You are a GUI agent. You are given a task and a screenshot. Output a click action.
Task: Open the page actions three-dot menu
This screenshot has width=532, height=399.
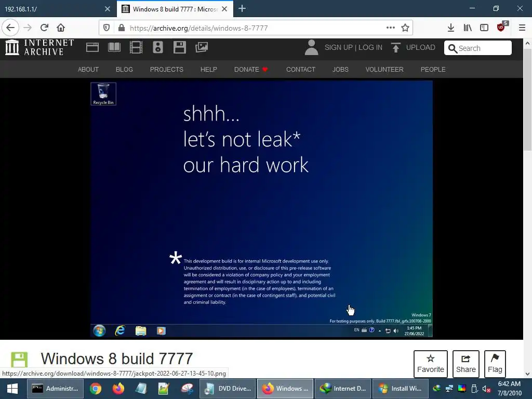click(391, 28)
